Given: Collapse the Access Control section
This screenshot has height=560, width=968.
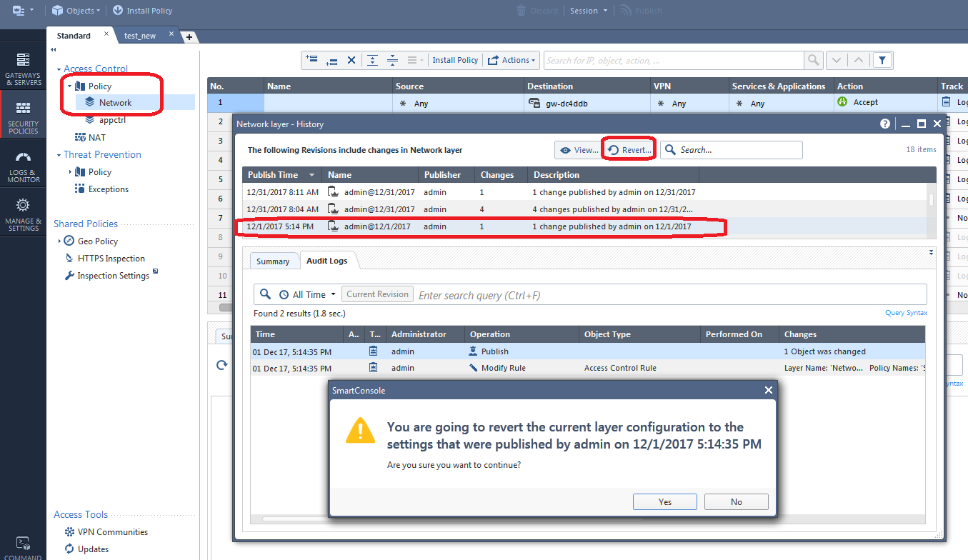Looking at the screenshot, I should coord(59,69).
